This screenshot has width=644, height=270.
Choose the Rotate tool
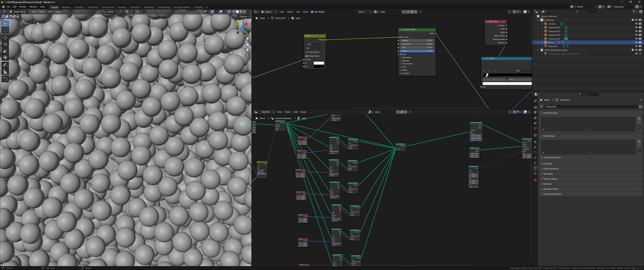(x=5, y=44)
